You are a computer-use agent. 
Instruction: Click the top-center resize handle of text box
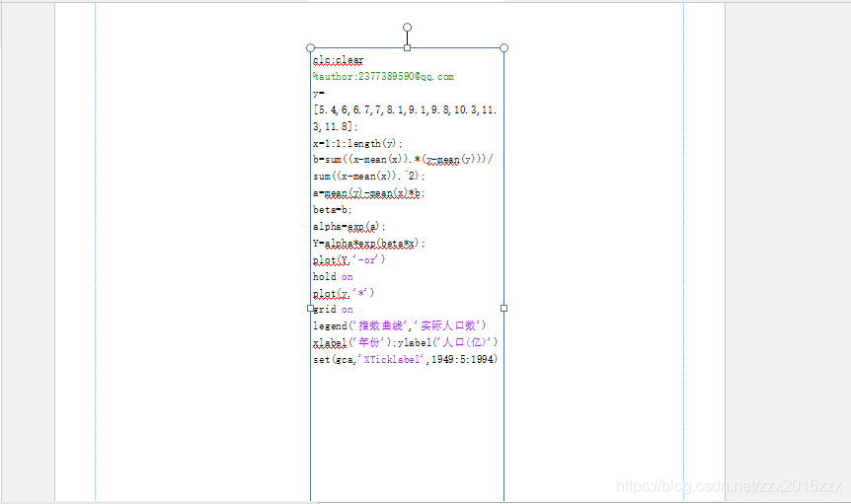point(407,47)
